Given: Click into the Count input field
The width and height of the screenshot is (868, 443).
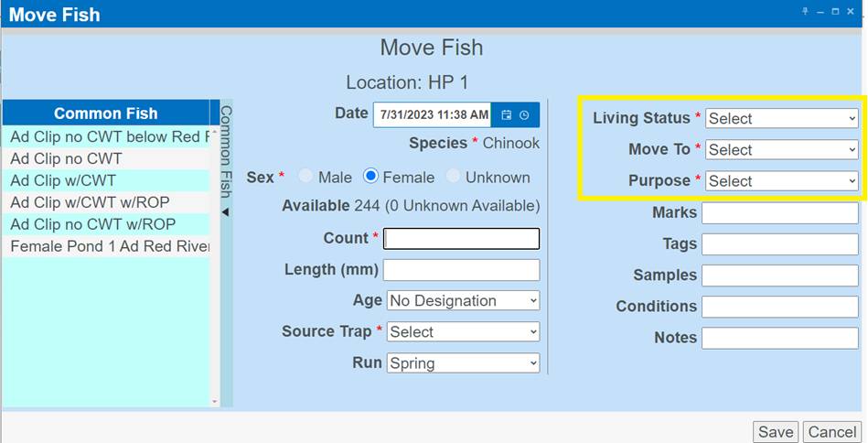Looking at the screenshot, I should point(462,239).
